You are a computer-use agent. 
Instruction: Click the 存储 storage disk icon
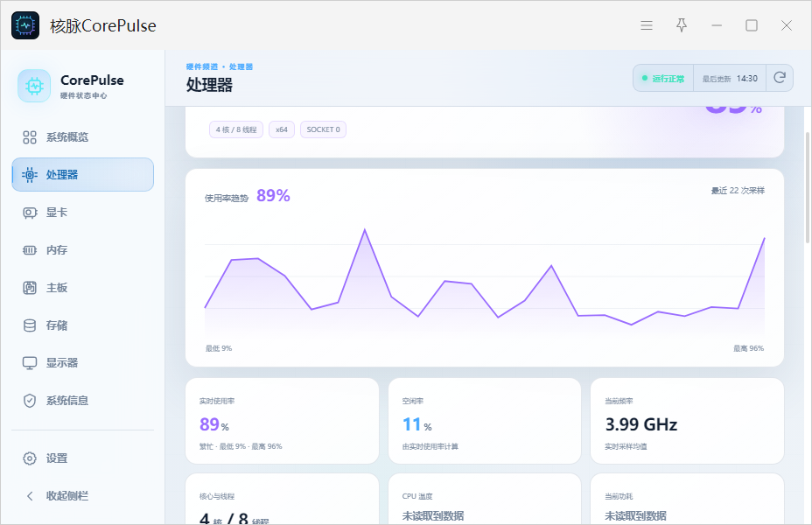[30, 325]
